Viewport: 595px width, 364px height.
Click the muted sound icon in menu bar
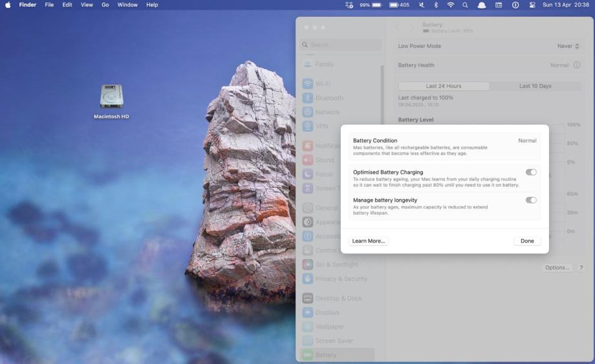pyautogui.click(x=422, y=5)
